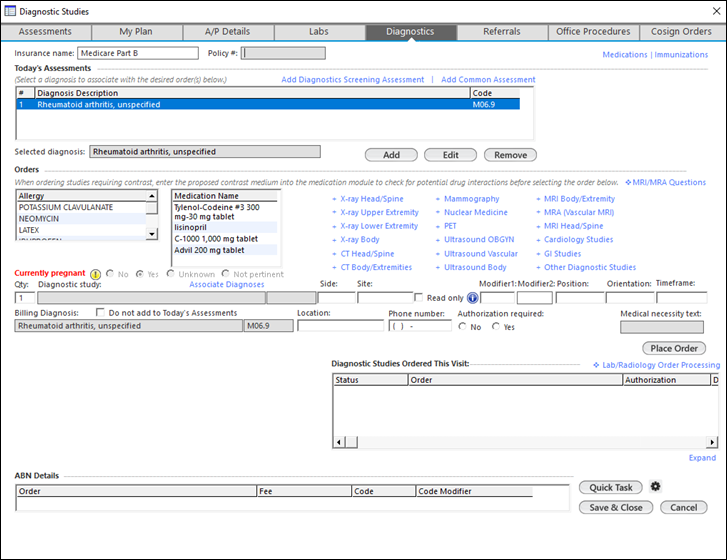Go to the Office Procedures tab
This screenshot has height=560, width=727.
(593, 32)
